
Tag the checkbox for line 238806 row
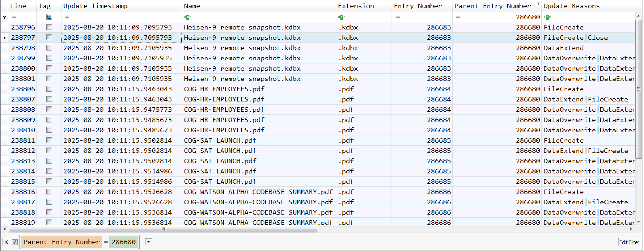click(49, 89)
